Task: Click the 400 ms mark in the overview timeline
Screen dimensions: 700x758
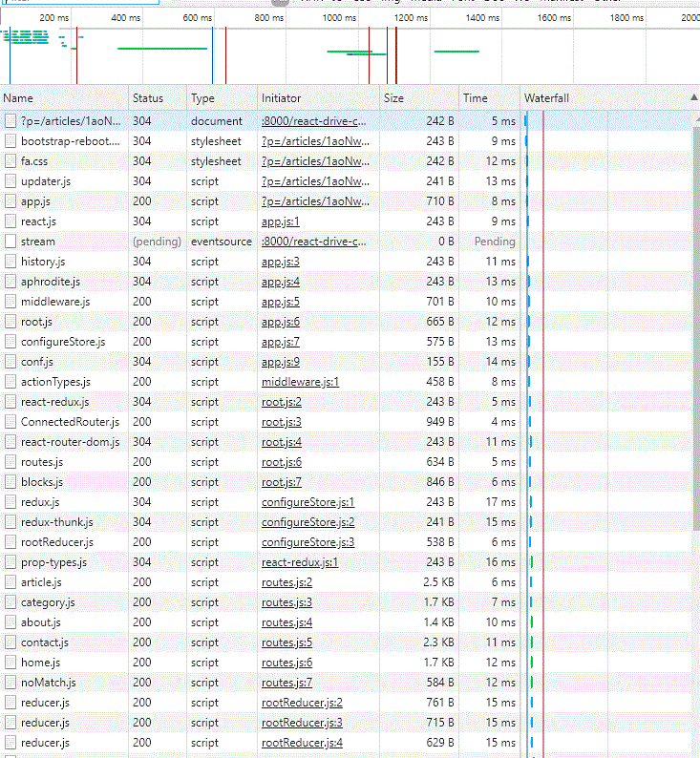Action: point(126,18)
